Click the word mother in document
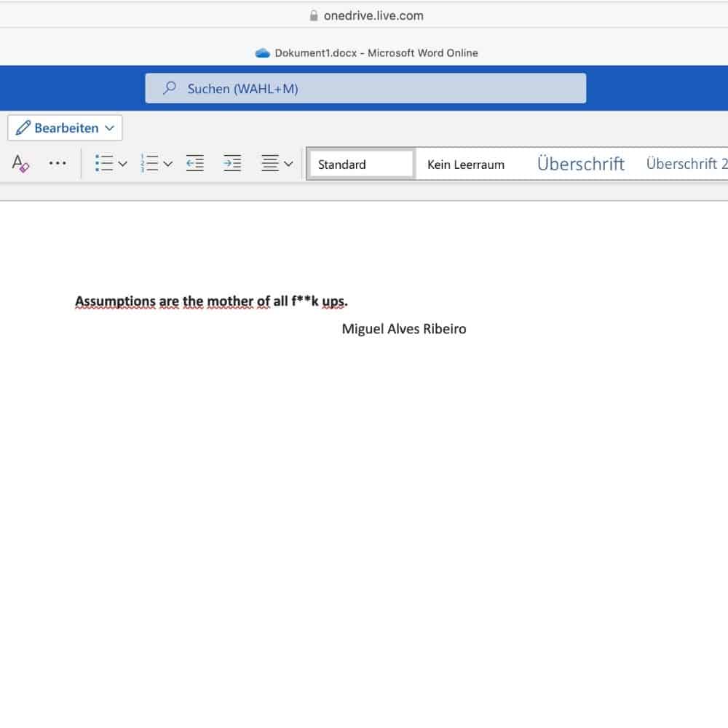This screenshot has width=728, height=728. click(x=230, y=301)
